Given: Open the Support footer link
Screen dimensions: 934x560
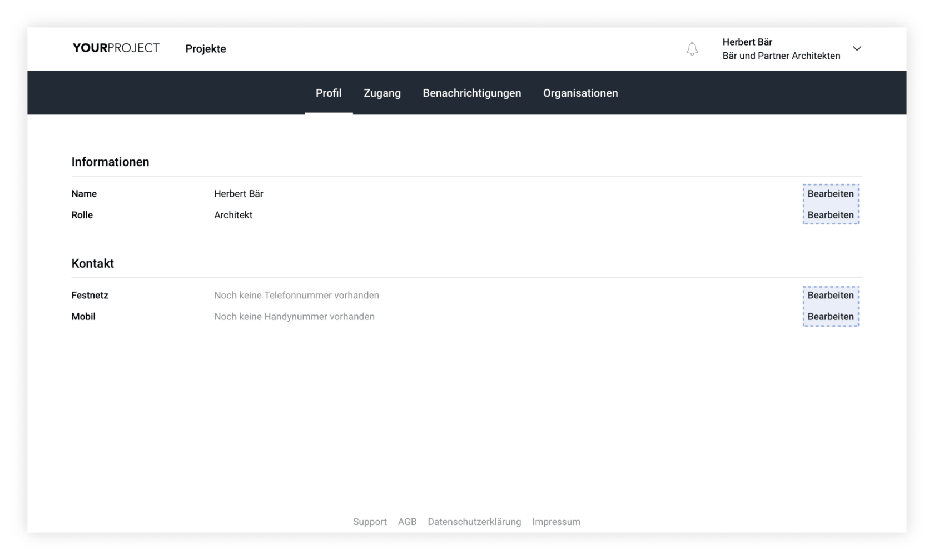Looking at the screenshot, I should (x=370, y=522).
